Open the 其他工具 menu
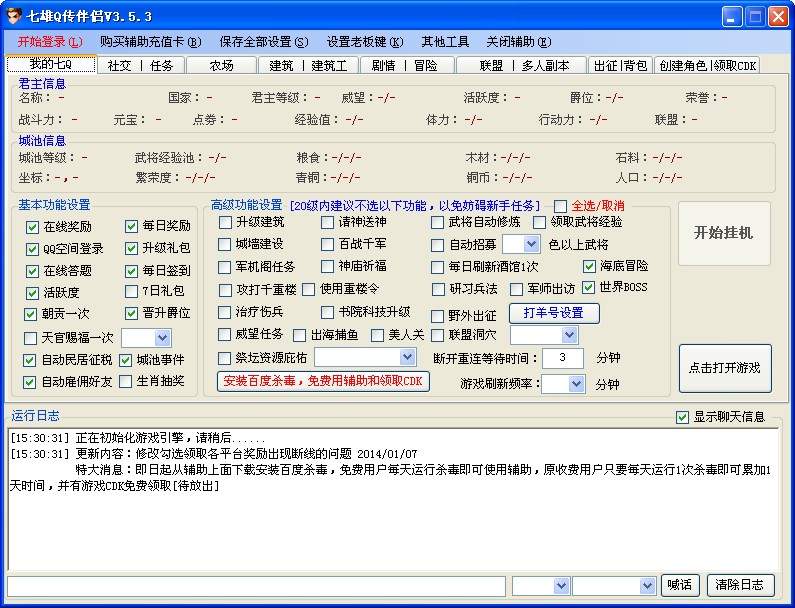Screen dimensions: 795x608 point(445,42)
